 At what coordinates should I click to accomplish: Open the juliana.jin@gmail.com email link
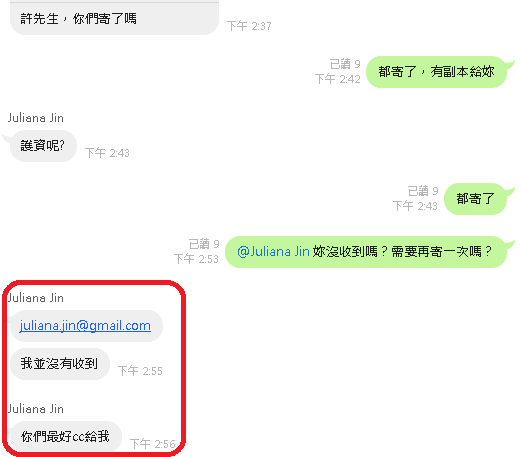(x=85, y=326)
